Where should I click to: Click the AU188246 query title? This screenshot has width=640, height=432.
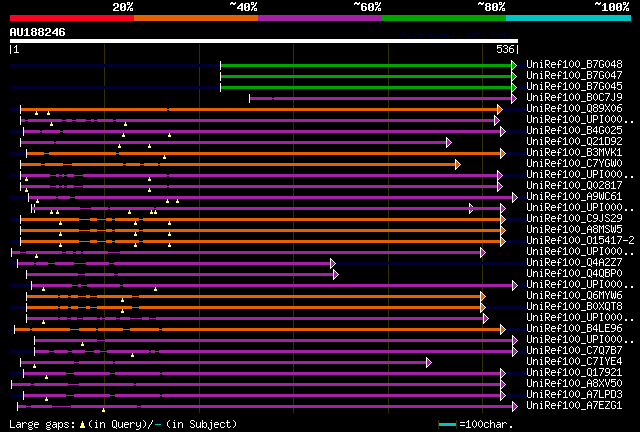tap(37, 32)
